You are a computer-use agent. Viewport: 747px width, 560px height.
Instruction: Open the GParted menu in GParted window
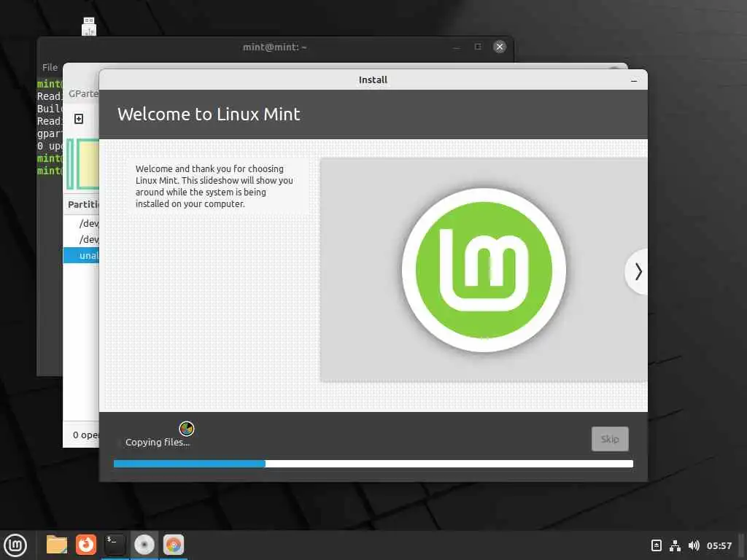click(83, 94)
